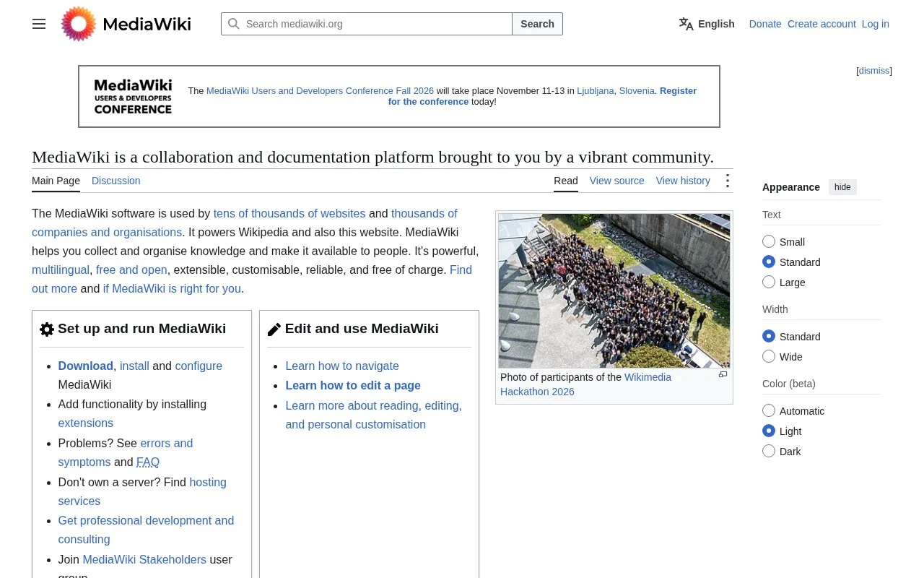924x578 pixels.
Task: Switch to the Discussion tab
Action: click(116, 181)
